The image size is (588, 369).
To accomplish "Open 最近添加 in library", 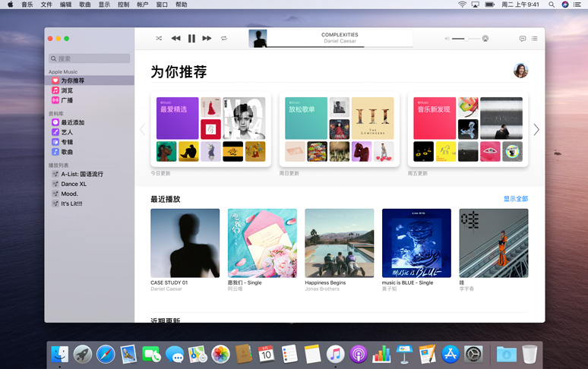I will pos(73,122).
